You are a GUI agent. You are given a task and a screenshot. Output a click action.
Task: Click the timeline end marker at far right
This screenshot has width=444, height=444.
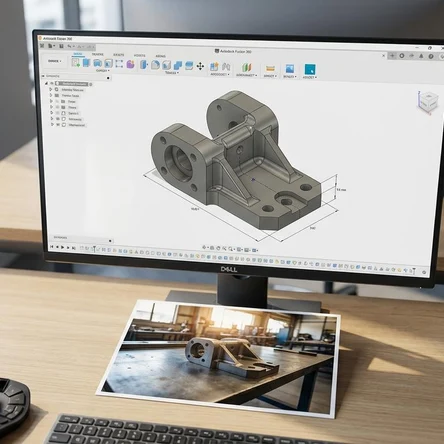[414, 271]
